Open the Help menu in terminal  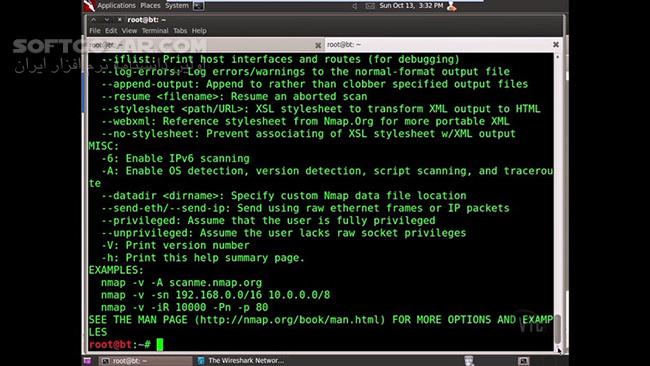pyautogui.click(x=199, y=31)
